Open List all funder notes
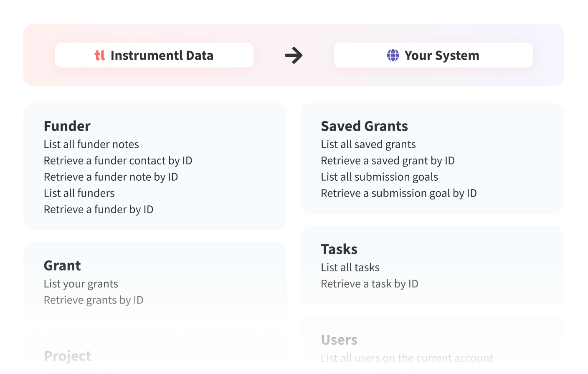 (x=91, y=144)
